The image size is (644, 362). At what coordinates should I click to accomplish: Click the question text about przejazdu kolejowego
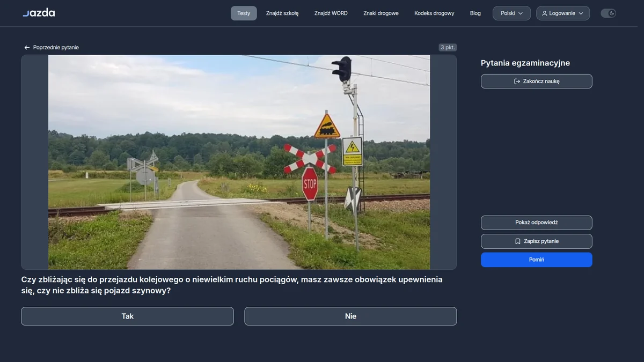(232, 285)
